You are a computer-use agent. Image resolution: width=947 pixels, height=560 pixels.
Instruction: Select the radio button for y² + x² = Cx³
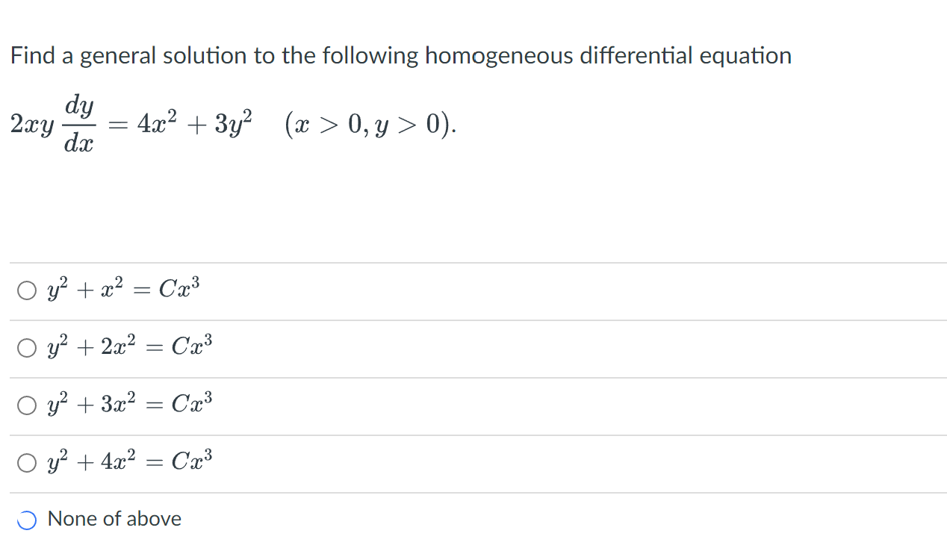tap(26, 290)
